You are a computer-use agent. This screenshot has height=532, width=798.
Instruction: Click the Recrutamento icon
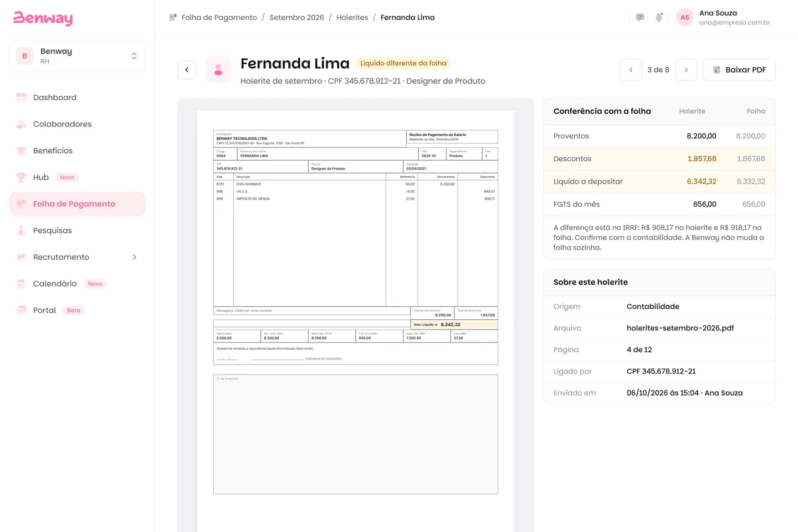coord(21,257)
